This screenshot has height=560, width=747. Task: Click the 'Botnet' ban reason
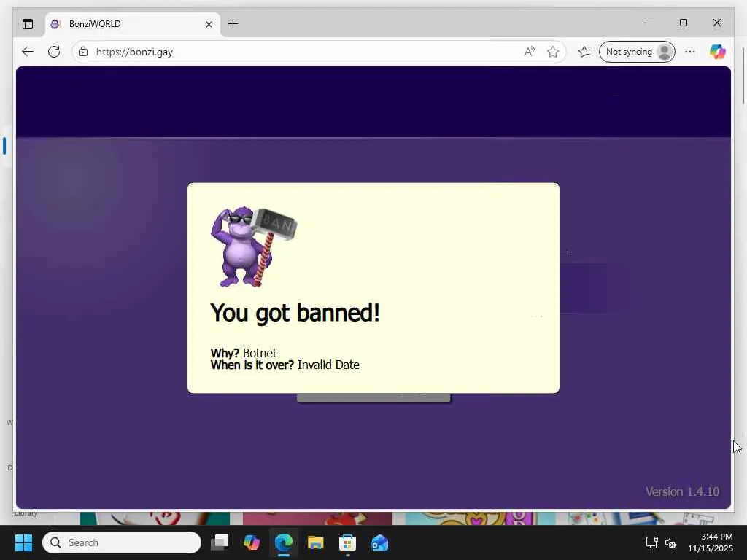(260, 353)
